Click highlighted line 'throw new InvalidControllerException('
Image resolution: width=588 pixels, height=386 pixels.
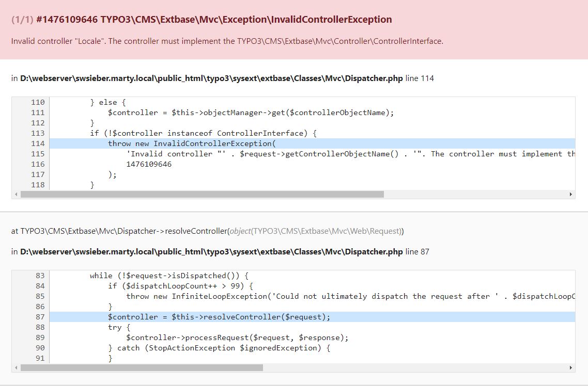[192, 143]
